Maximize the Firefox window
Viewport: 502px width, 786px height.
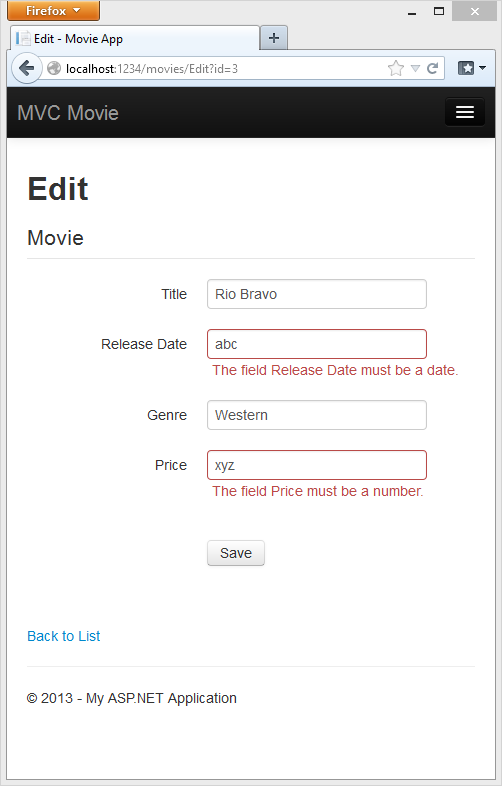(439, 11)
